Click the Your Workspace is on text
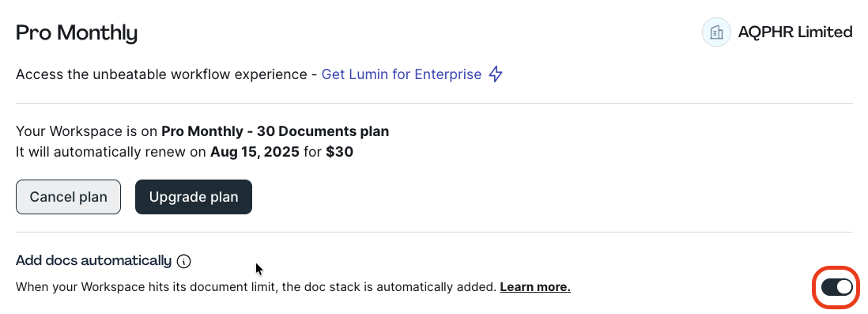The width and height of the screenshot is (868, 314). point(87,131)
